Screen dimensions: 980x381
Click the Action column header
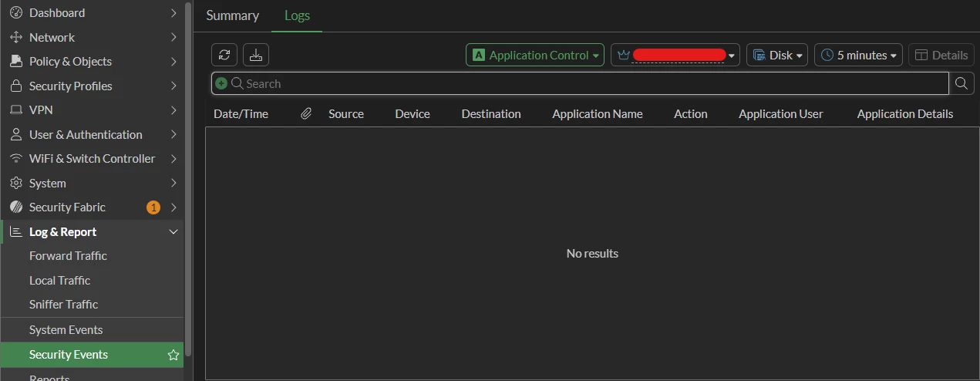(x=690, y=113)
